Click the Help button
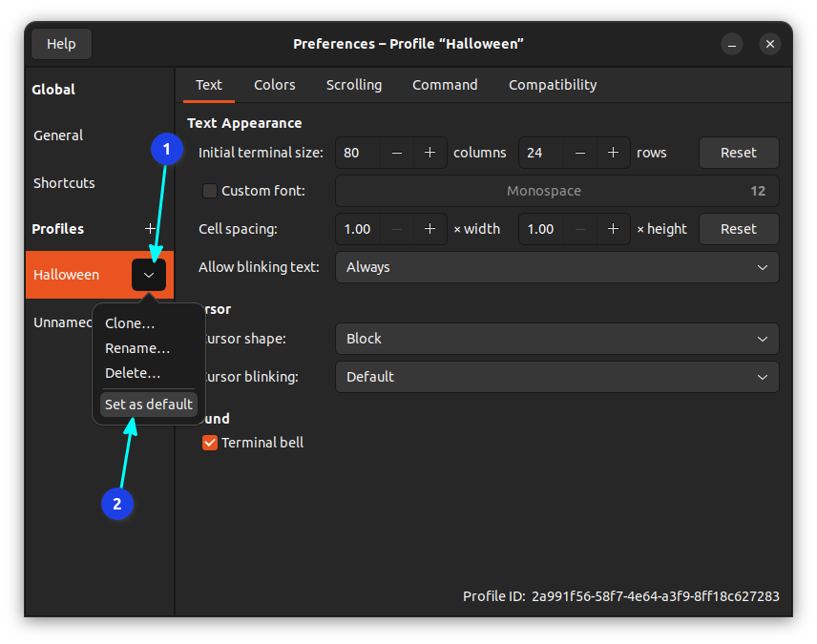The image size is (817, 644). coord(60,43)
